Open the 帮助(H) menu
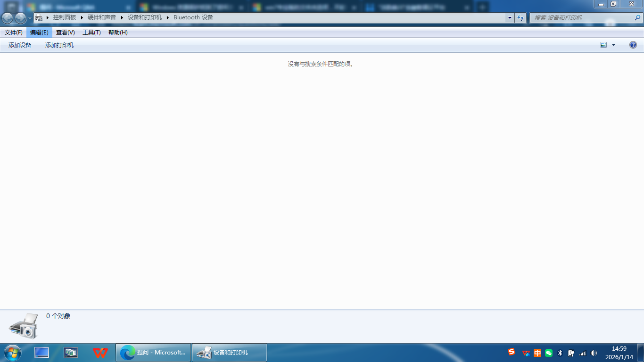Image resolution: width=644 pixels, height=362 pixels. coord(118,33)
